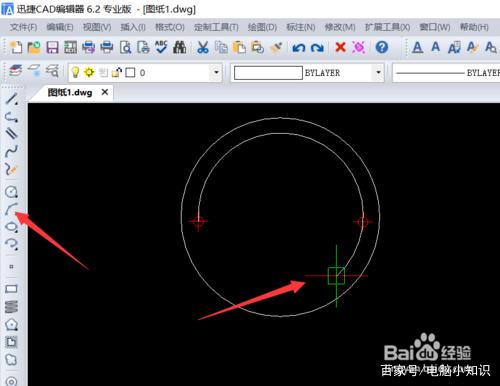Click the A with pencil edit-text icon
The height and width of the screenshot is (386, 500).
(x=472, y=47)
